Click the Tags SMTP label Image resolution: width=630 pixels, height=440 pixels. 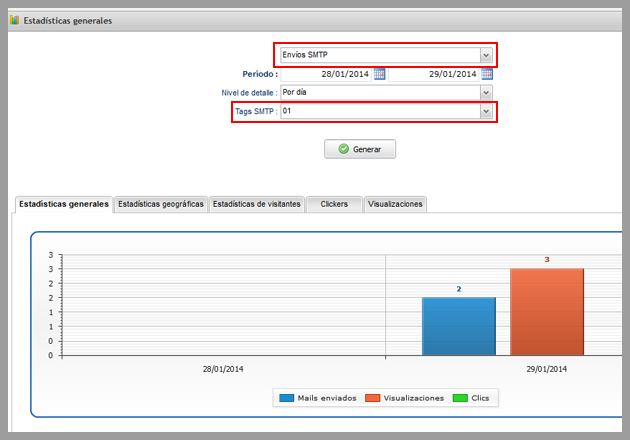pos(256,111)
